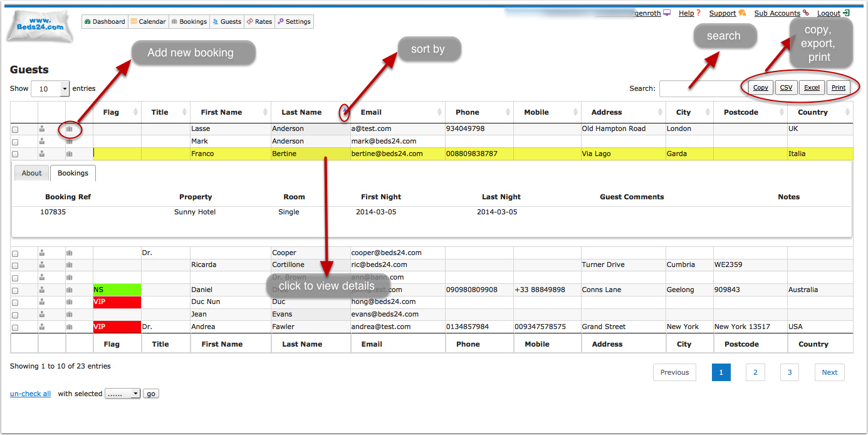Select the Bookings tab in guest details

tap(73, 174)
